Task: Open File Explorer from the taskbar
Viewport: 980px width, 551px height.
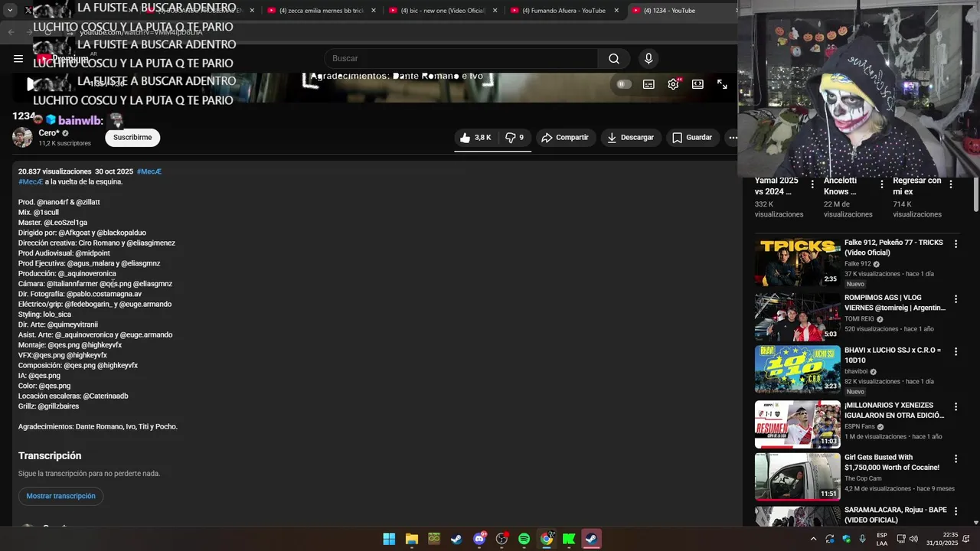Action: (411, 539)
